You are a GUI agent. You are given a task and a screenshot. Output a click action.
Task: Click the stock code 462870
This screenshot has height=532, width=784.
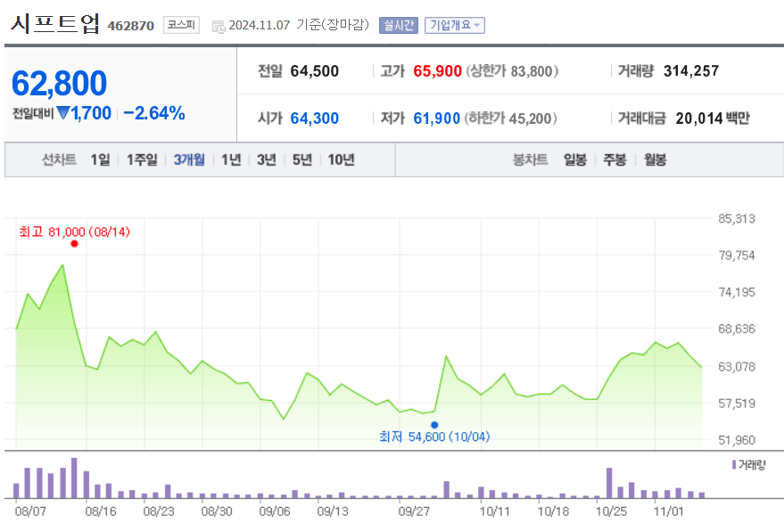tap(131, 26)
